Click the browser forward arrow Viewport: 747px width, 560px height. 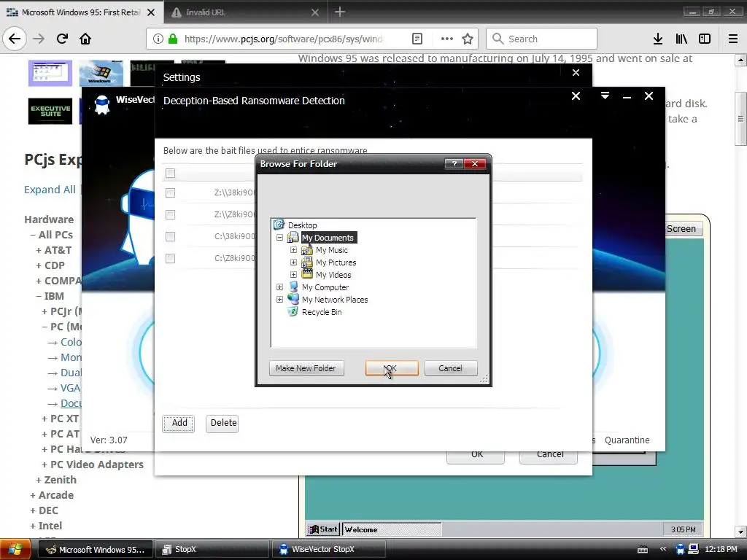[x=39, y=39]
